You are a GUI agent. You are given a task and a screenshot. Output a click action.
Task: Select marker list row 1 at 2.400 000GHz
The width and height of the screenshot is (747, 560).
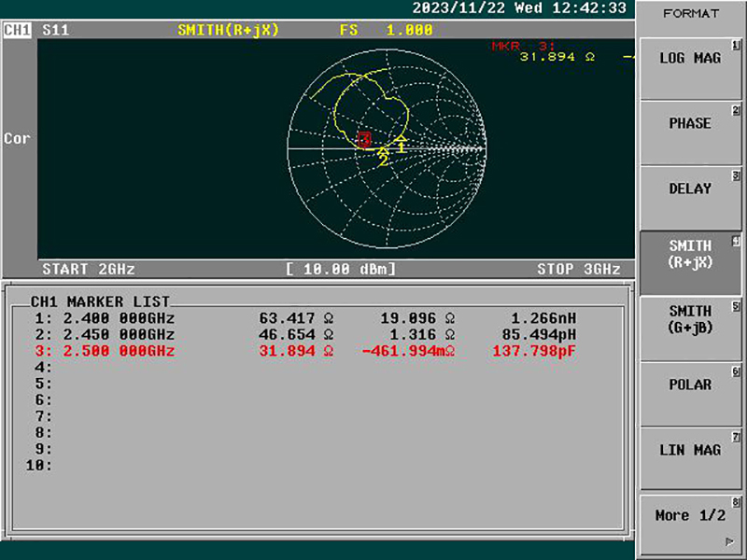click(305, 318)
